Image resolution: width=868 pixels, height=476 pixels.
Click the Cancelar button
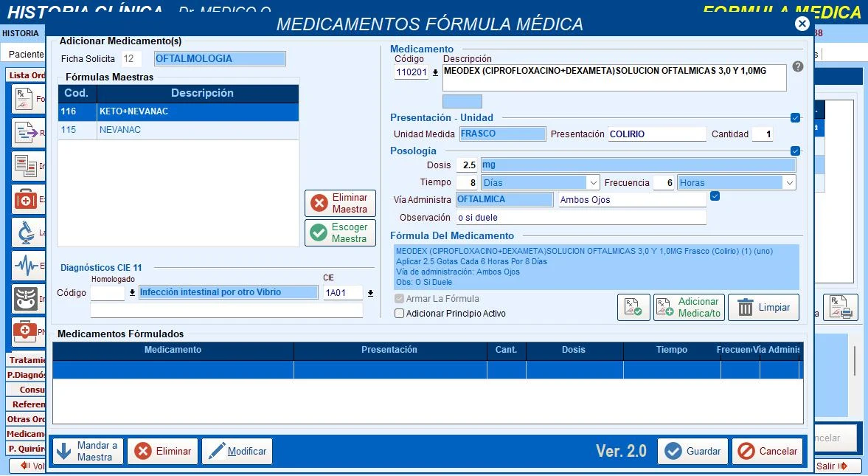point(768,451)
